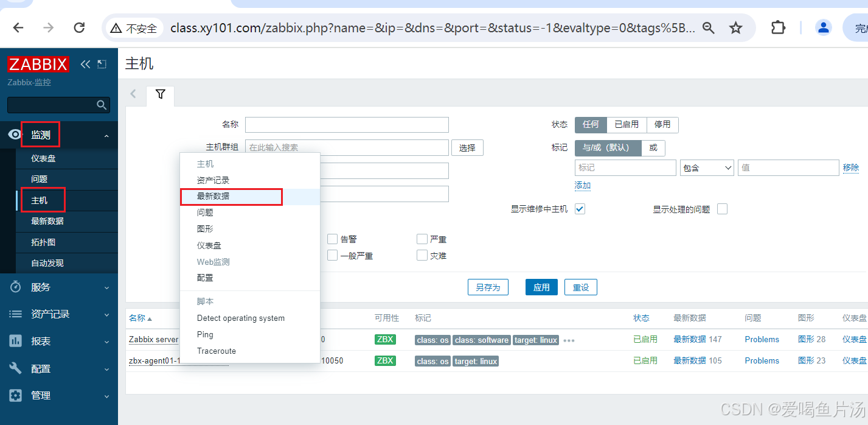
Task: Click the 移除 tag link
Action: tap(851, 167)
